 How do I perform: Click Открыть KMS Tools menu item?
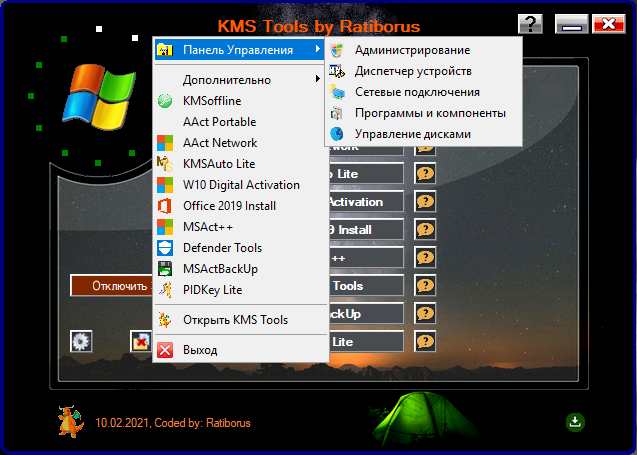[x=235, y=320]
